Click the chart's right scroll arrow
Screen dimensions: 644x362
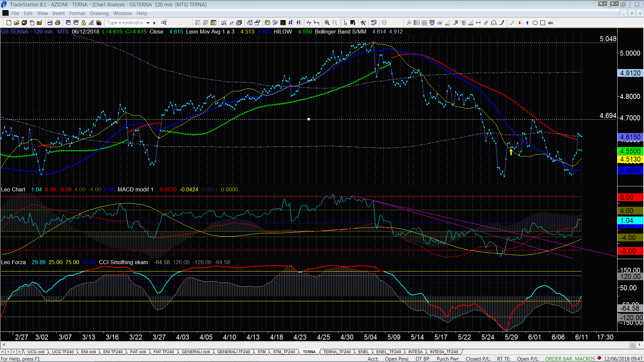tap(640, 345)
